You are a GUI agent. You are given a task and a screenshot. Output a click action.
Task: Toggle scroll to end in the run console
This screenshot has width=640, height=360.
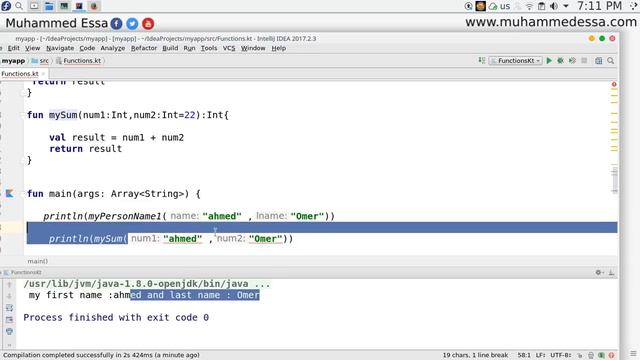click(9, 319)
